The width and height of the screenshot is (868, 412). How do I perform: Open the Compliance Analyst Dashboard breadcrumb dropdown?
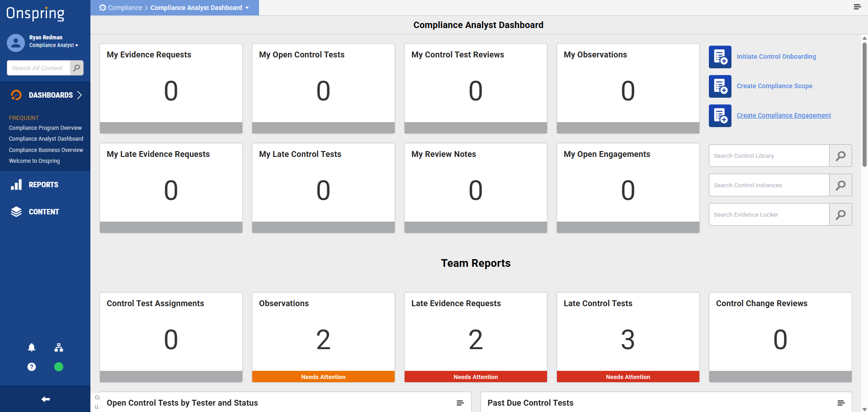199,8
